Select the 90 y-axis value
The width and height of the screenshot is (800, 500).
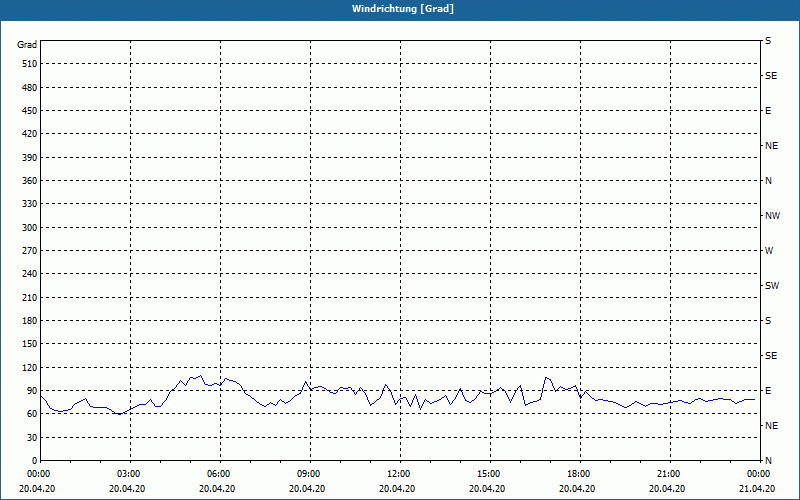(32, 391)
